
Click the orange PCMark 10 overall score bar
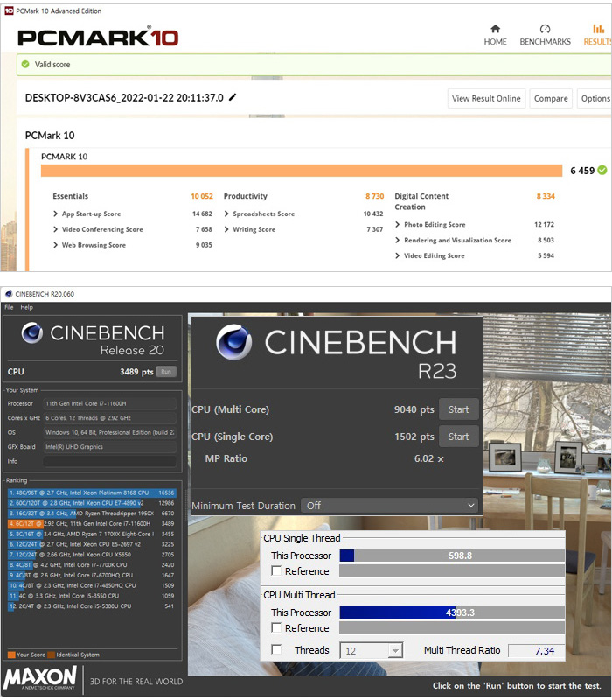302,171
